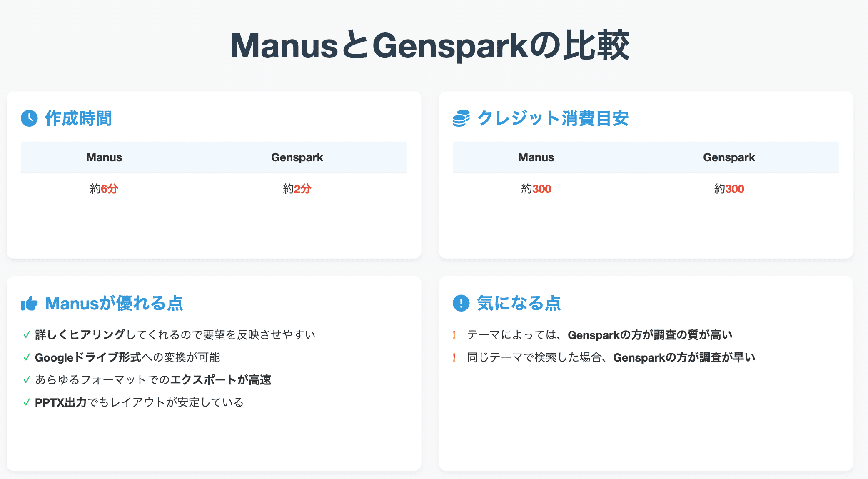Click the orange exclamation before テーマによっては
Screen dimensions: 868x479
point(454,335)
